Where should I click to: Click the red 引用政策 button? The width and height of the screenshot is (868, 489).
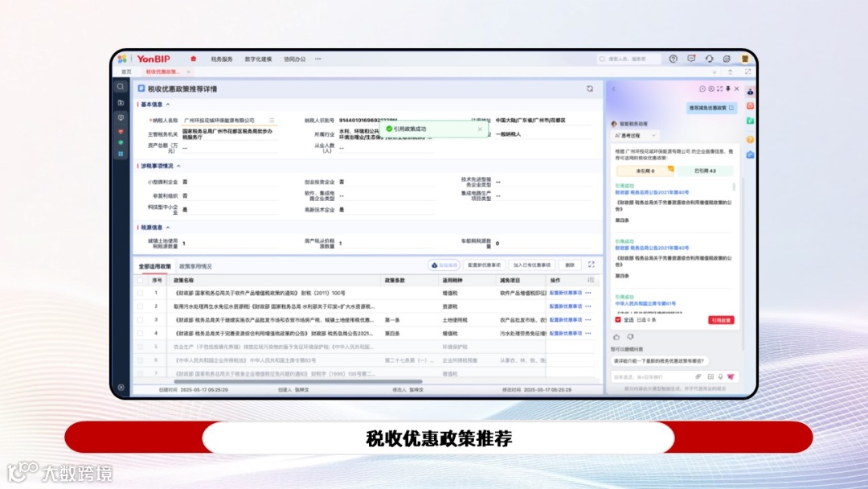click(x=721, y=320)
